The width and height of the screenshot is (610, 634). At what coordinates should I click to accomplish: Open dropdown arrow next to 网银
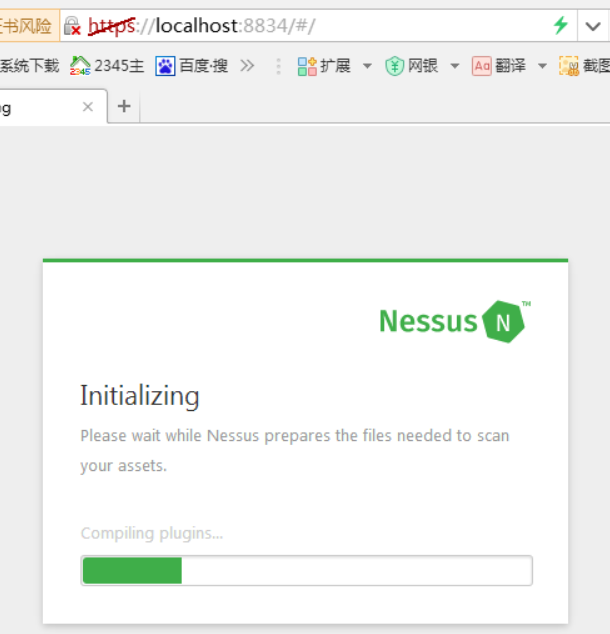[x=454, y=66]
